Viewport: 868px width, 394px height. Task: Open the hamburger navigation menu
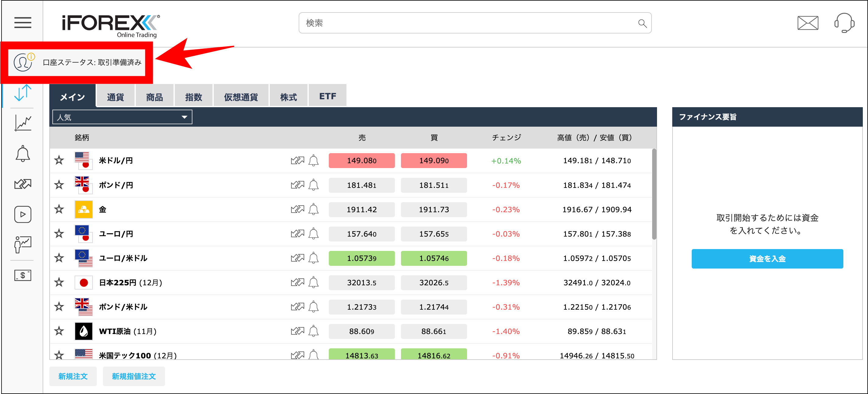(22, 23)
